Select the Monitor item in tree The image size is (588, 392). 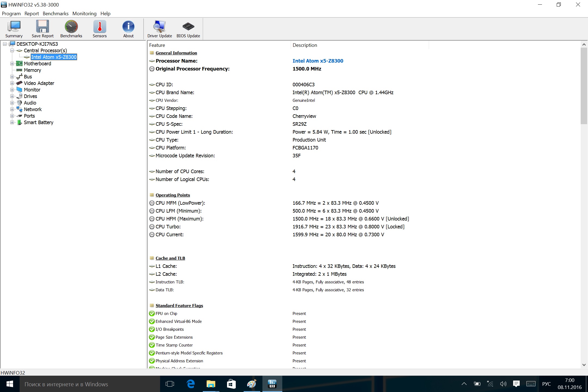pyautogui.click(x=32, y=90)
